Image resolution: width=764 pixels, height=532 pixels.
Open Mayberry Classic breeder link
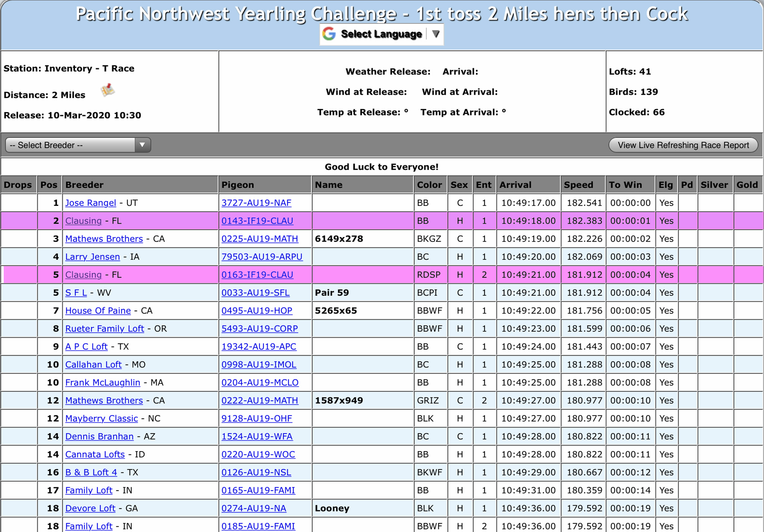[x=102, y=418]
